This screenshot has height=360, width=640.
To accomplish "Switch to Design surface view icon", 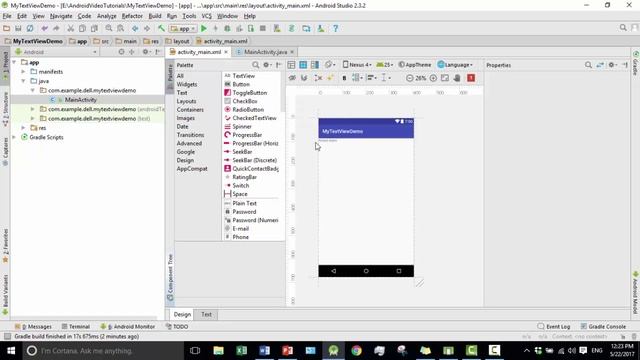I will [291, 65].
